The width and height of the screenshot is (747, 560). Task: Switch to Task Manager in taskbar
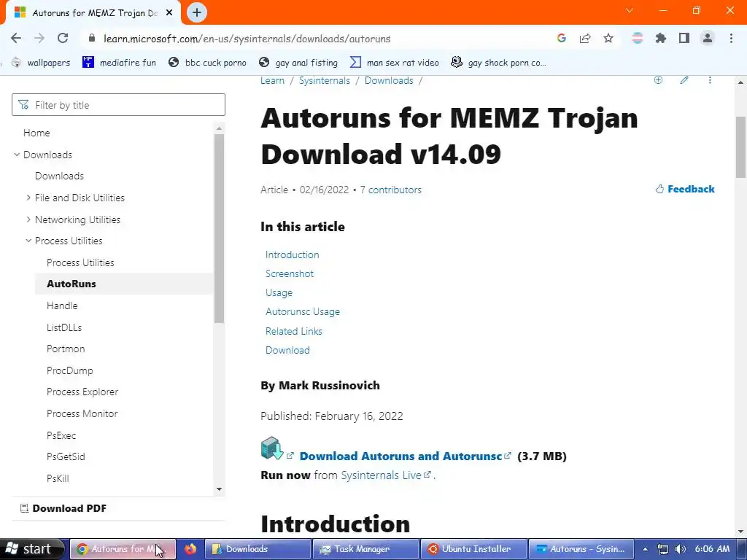tap(365, 549)
